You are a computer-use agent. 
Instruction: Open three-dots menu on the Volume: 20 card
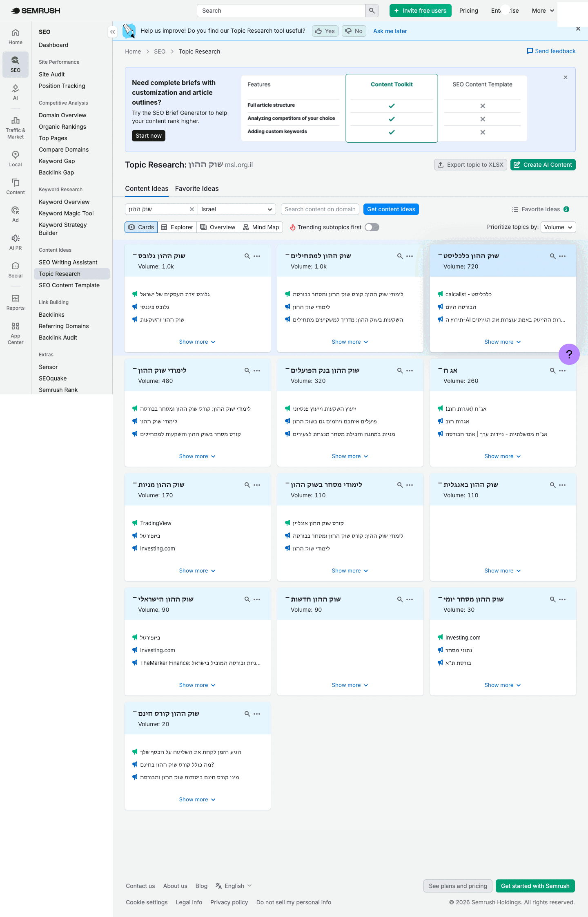point(257,714)
